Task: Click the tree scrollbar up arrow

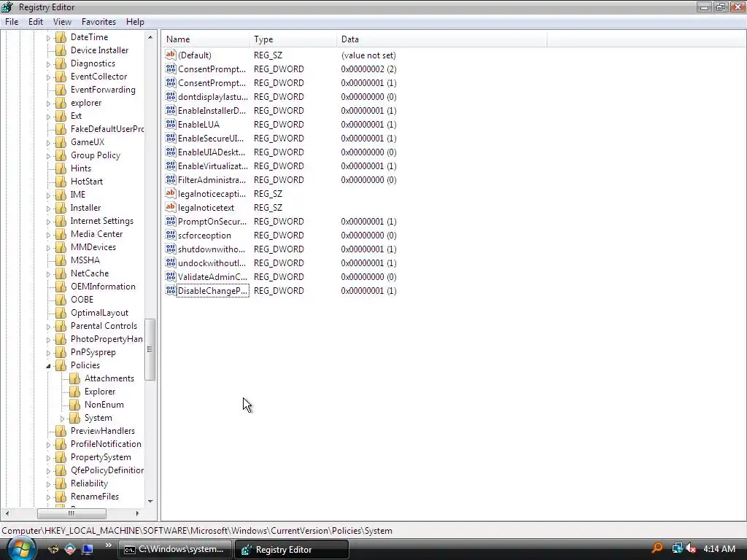Action: (150, 37)
